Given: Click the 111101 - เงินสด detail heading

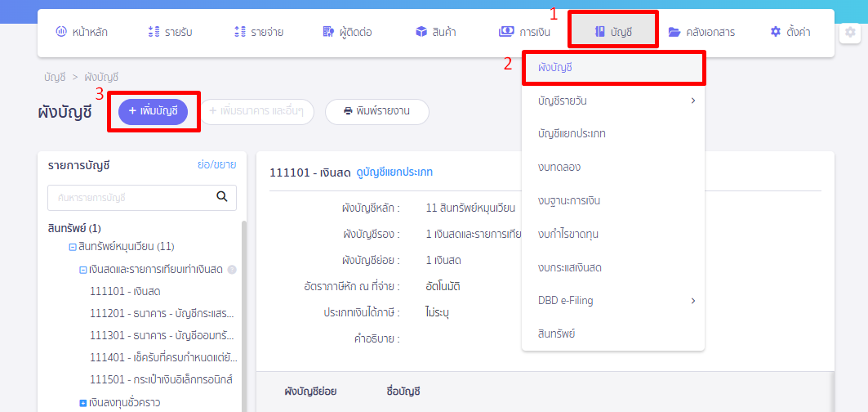Looking at the screenshot, I should pyautogui.click(x=310, y=172).
